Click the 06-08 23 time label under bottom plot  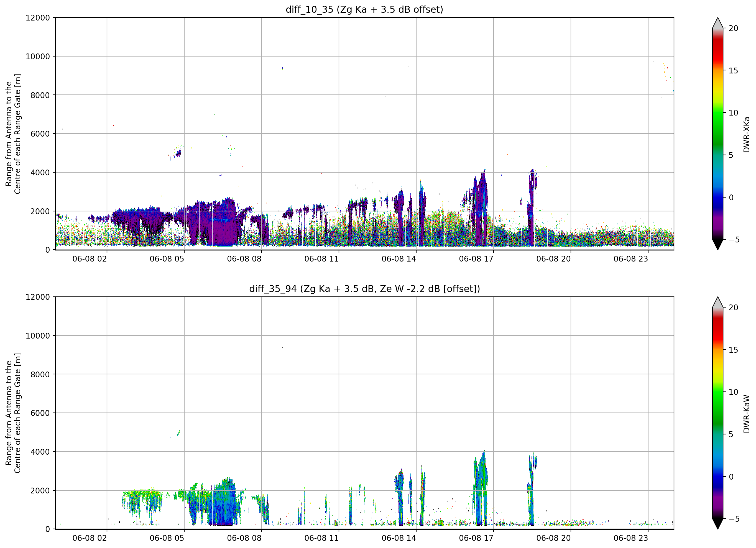631,538
